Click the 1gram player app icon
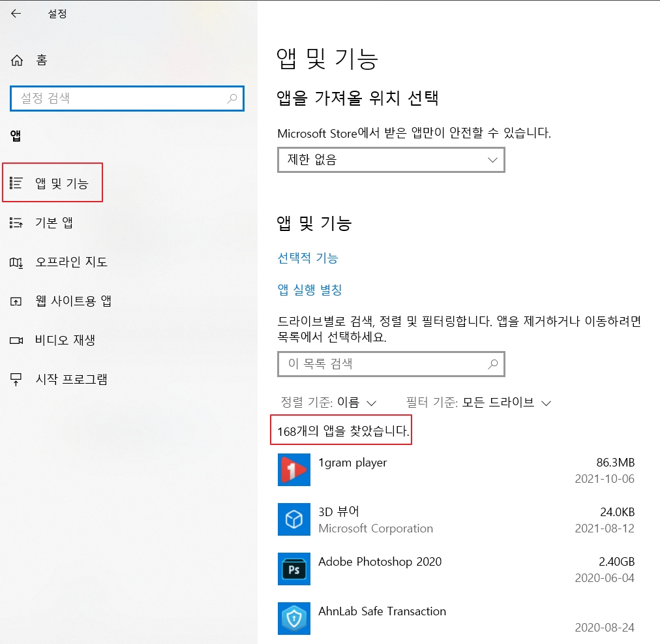The image size is (660, 644). (x=293, y=470)
